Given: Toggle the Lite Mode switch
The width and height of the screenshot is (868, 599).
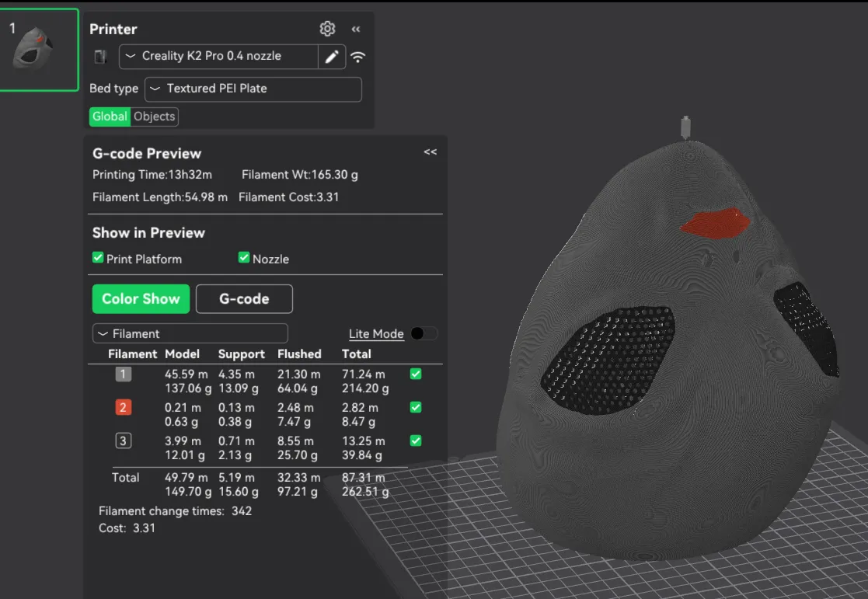Looking at the screenshot, I should pos(424,333).
